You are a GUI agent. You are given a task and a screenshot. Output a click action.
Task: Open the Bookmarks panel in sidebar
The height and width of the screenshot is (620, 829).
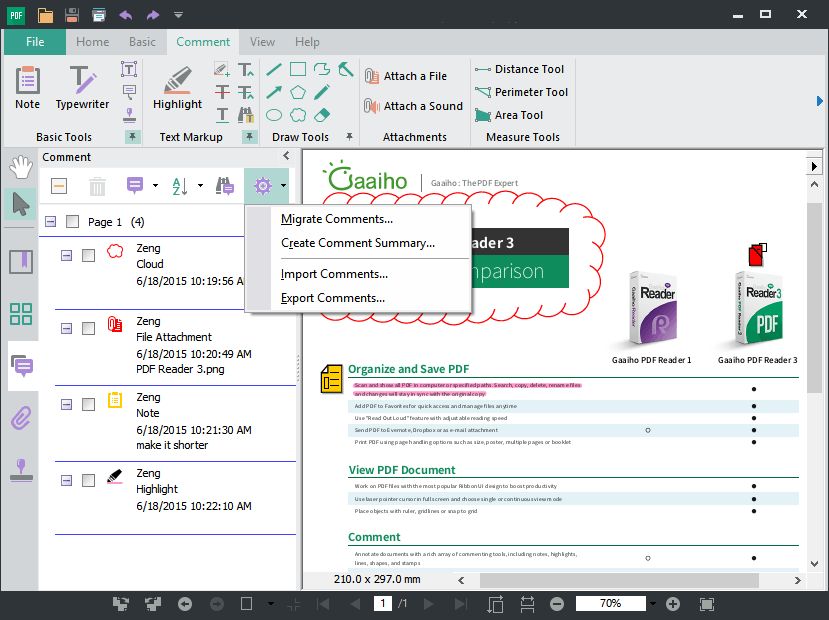click(21, 261)
